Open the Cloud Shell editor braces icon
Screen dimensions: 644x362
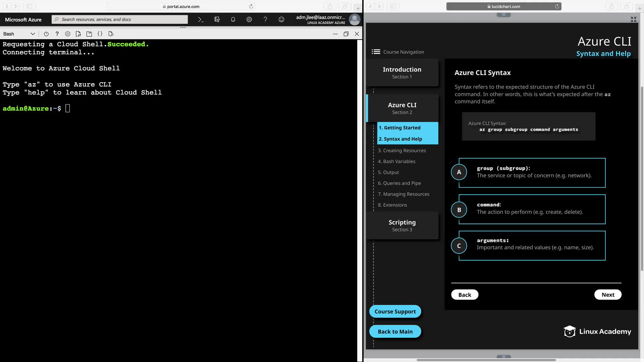(100, 34)
